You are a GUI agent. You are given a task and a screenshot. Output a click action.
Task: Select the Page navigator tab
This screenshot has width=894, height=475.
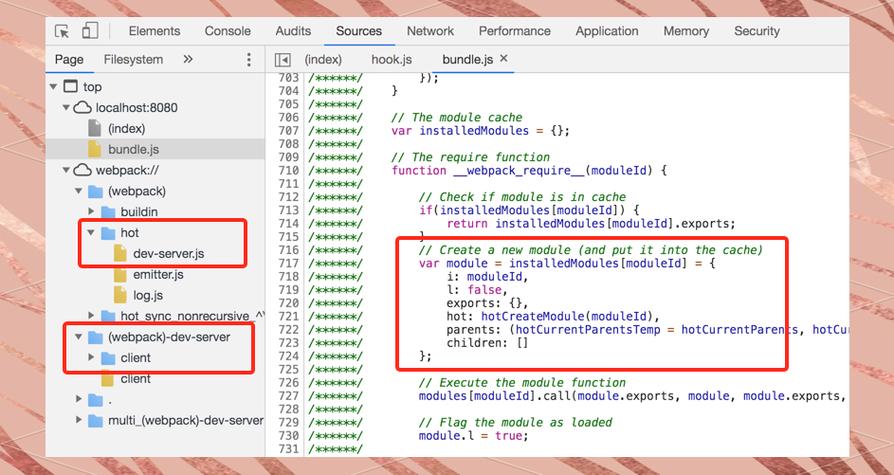point(69,59)
